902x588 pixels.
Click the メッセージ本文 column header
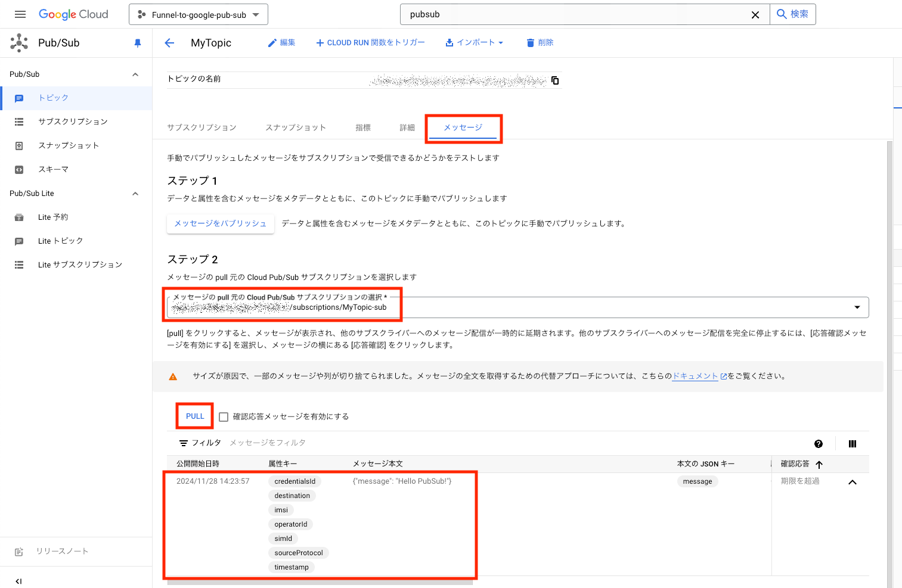tap(378, 464)
